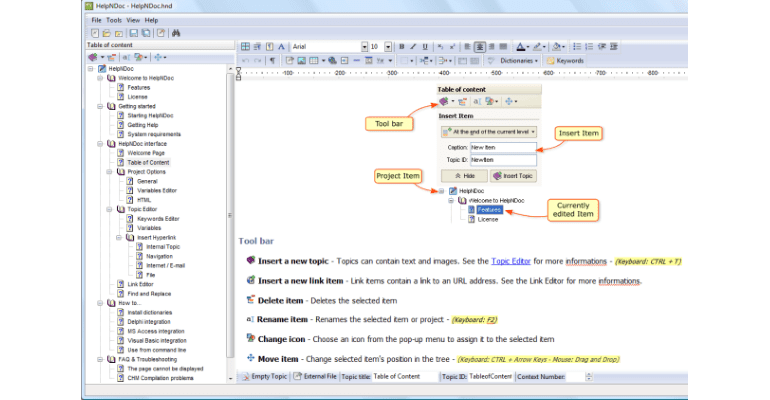Screen dimensions: 770x400
Task: Click the blue letter A font icon
Action: [281, 47]
